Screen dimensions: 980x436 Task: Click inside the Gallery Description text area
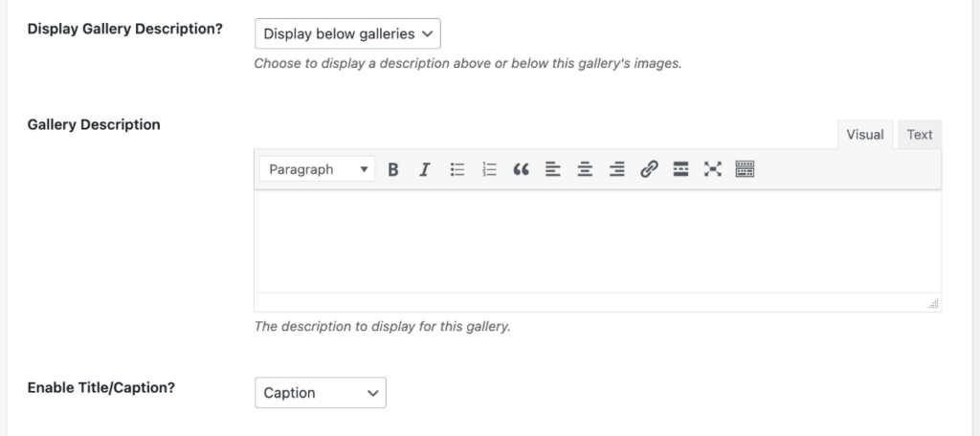597,241
